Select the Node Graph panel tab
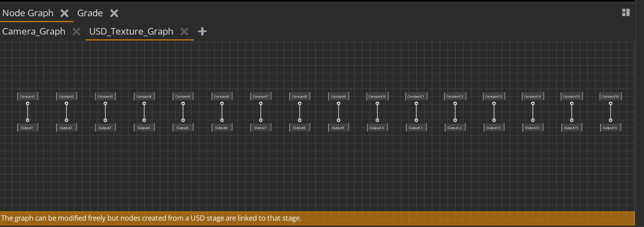This screenshot has width=644, height=227. [28, 13]
